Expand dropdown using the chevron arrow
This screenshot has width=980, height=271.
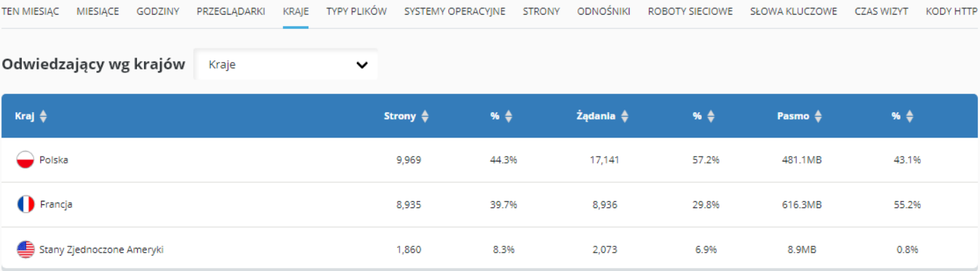(x=362, y=65)
